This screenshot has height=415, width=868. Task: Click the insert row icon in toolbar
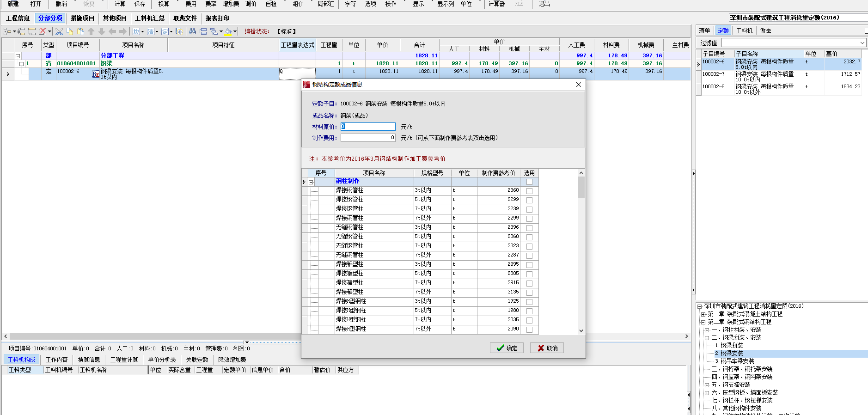(7, 31)
